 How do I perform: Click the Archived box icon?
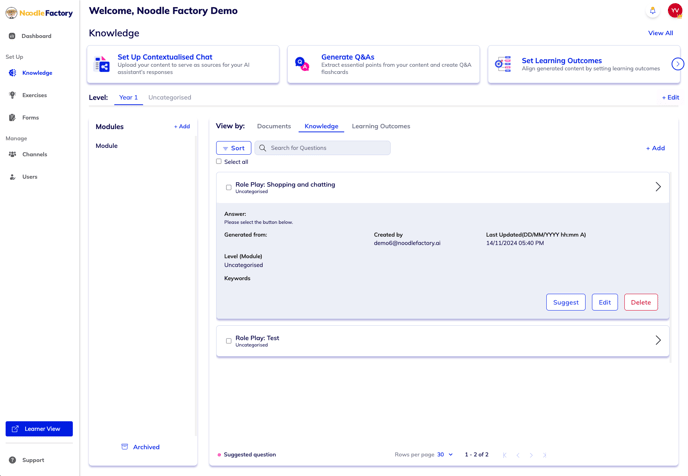click(x=125, y=447)
